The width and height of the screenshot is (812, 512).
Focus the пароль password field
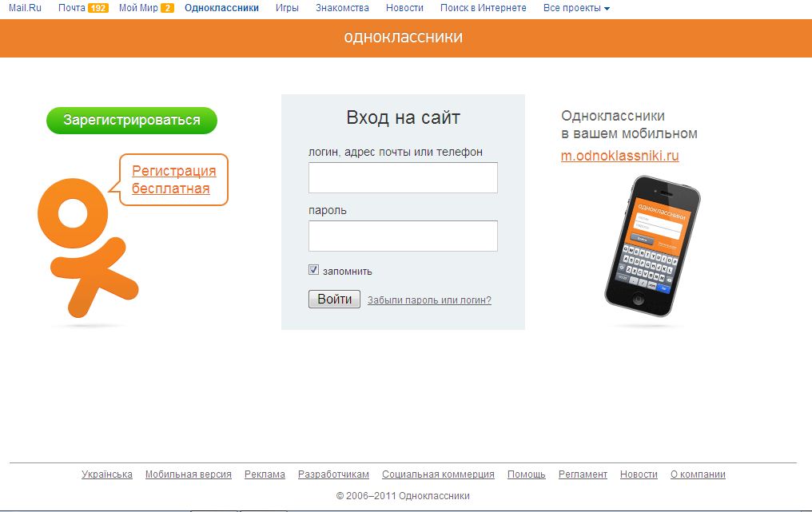[x=403, y=236]
